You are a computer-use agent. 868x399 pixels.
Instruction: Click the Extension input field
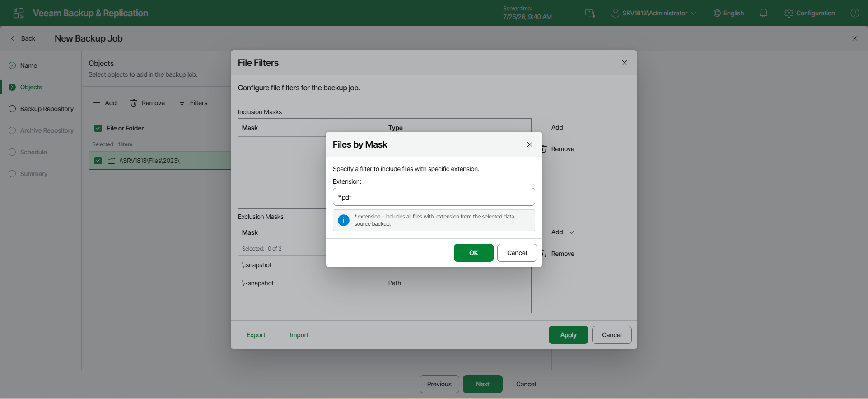434,197
